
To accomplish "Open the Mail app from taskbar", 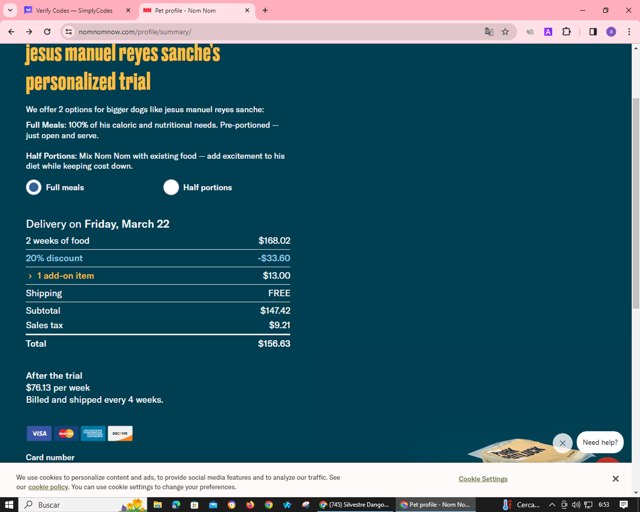I will pyautogui.click(x=213, y=505).
